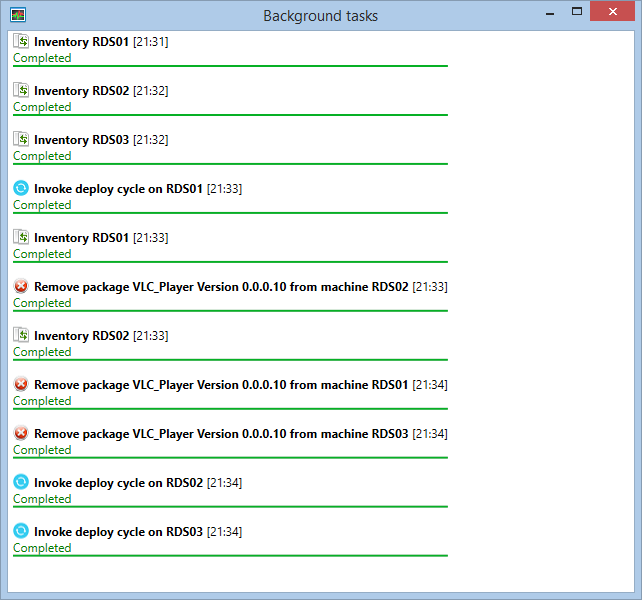
Task: Click the refresh icon for deploy cycle RDS01
Action: coord(21,188)
